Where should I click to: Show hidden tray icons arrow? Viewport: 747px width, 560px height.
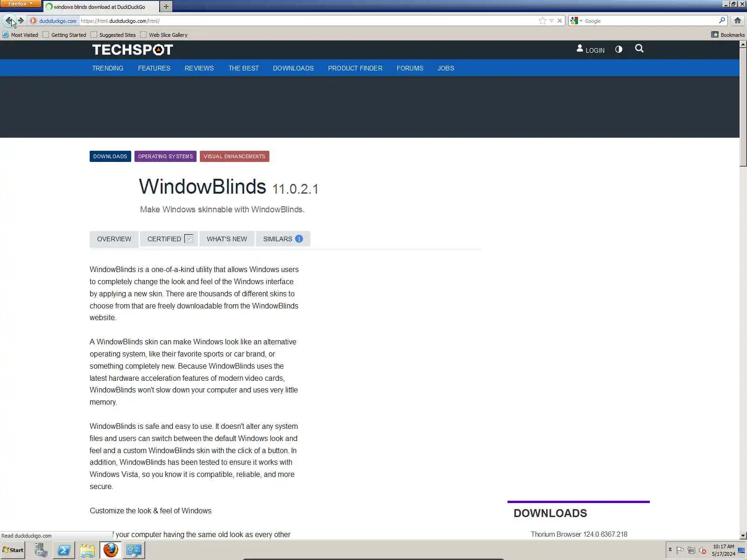pyautogui.click(x=670, y=550)
